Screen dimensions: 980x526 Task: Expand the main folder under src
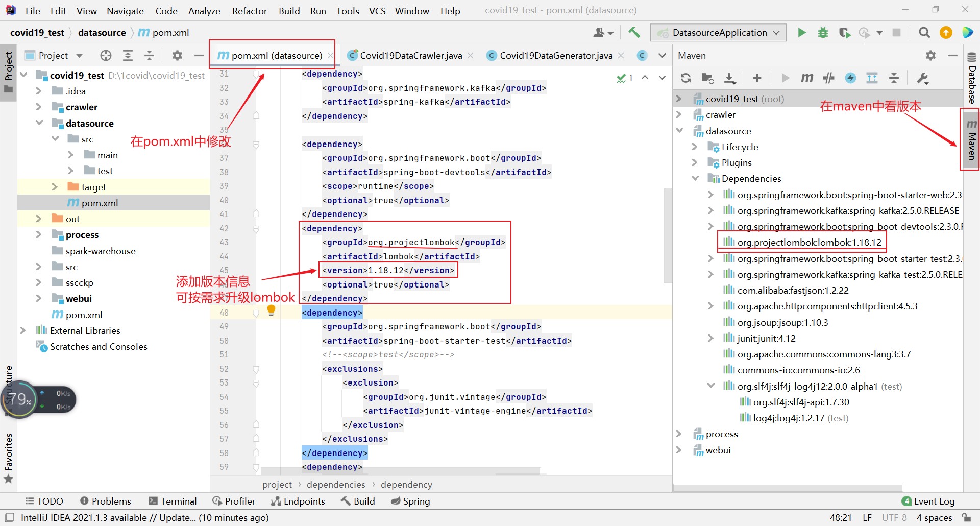click(70, 155)
